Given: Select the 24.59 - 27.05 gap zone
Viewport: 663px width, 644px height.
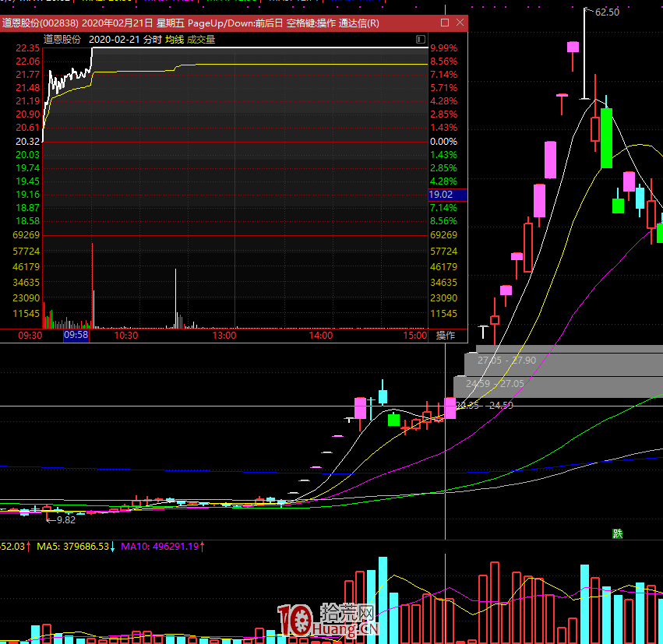Looking at the screenshot, I should (x=557, y=384).
